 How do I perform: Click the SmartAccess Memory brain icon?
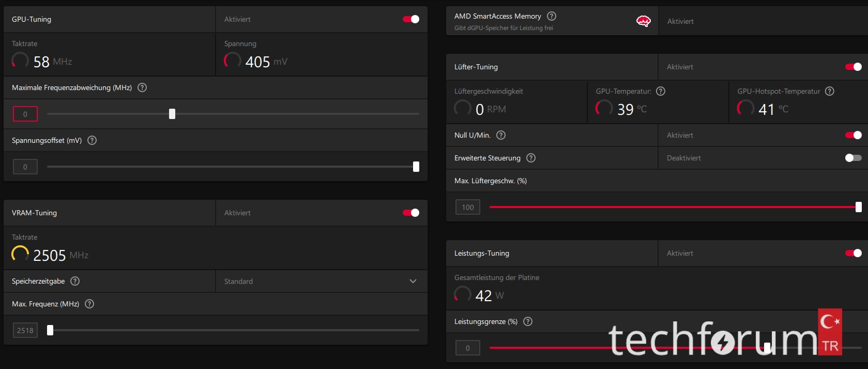(x=643, y=21)
